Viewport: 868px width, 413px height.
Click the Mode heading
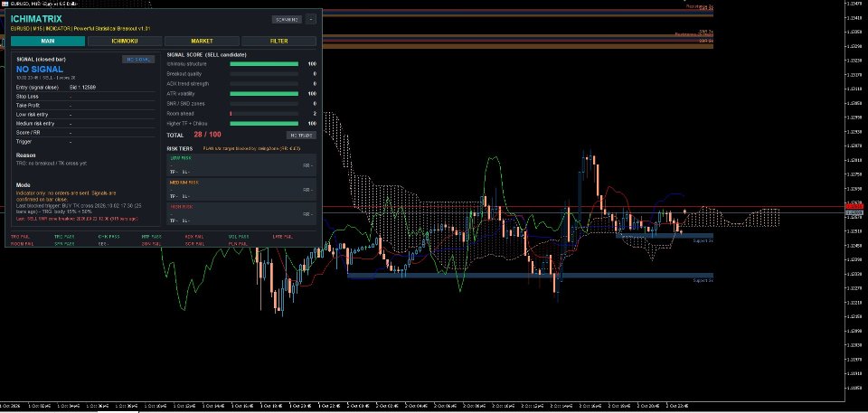point(23,185)
